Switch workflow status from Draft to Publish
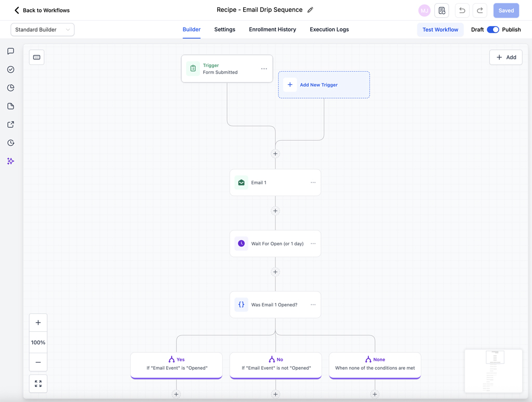The image size is (532, 402). [x=494, y=30]
